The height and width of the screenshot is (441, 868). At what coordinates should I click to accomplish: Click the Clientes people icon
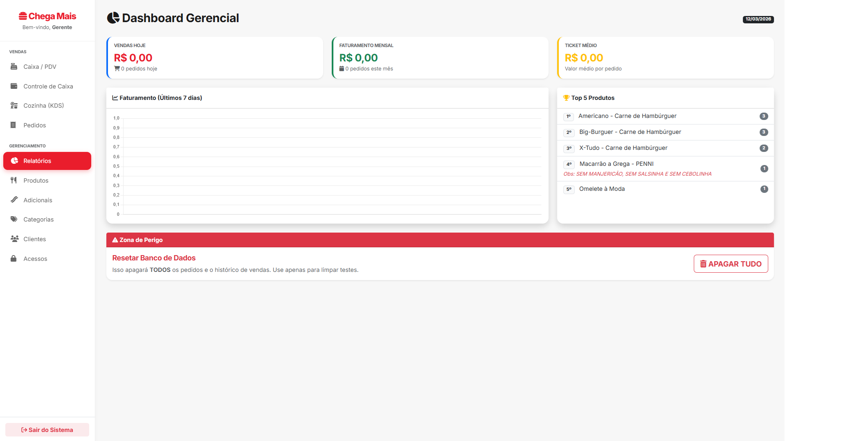14,239
